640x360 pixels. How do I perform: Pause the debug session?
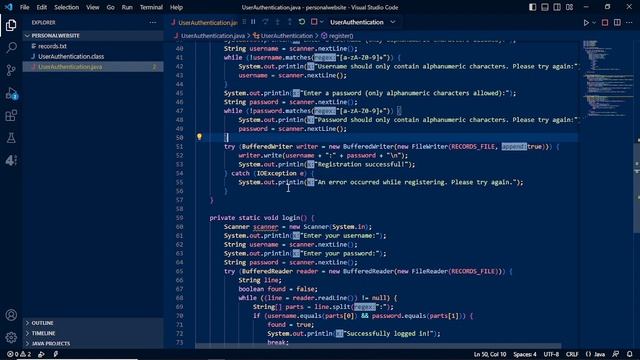(253, 22)
